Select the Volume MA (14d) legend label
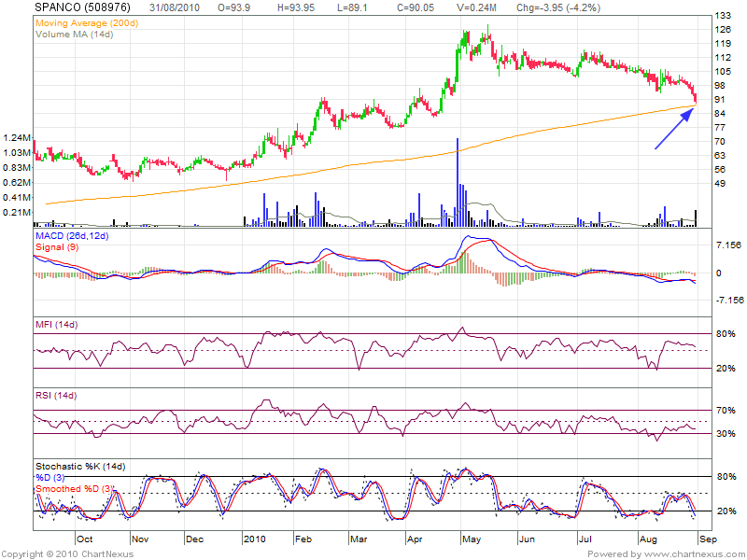This screenshot has height=560, width=747. pyautogui.click(x=74, y=34)
